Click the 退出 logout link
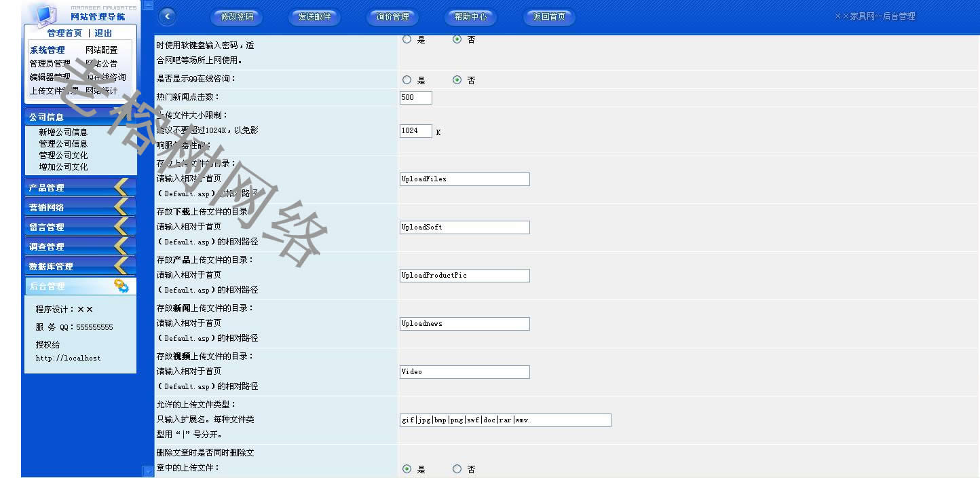The height and width of the screenshot is (478, 980). coord(103,33)
